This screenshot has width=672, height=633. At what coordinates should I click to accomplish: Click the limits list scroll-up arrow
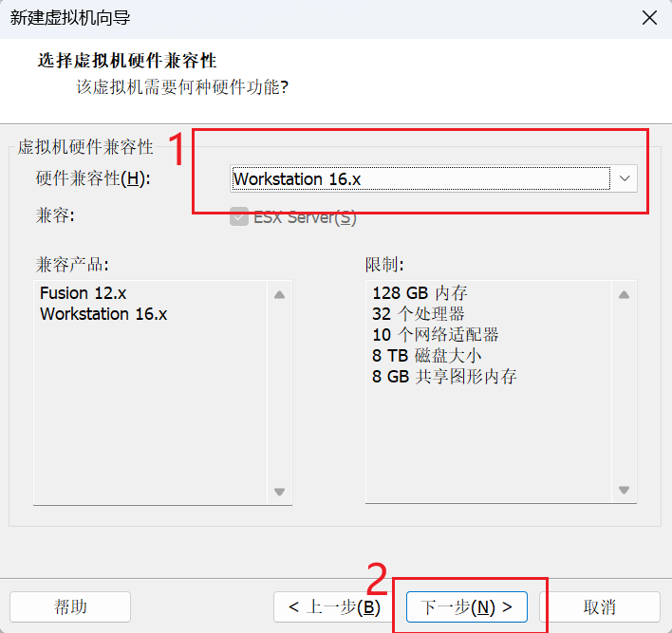point(624,294)
